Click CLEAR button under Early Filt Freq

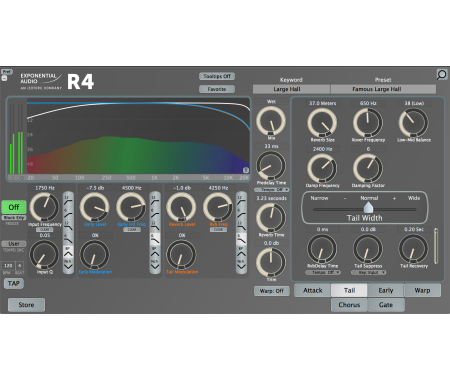[x=132, y=230]
